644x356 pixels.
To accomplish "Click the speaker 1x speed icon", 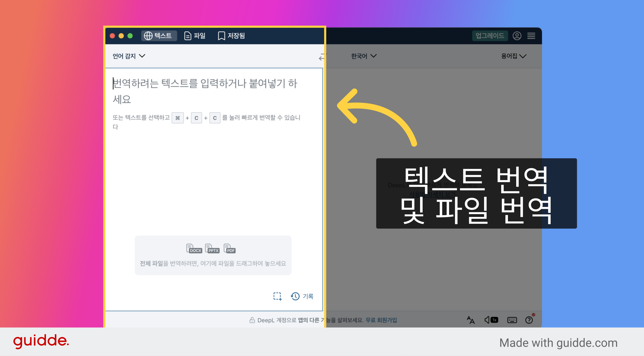I will pos(491,320).
